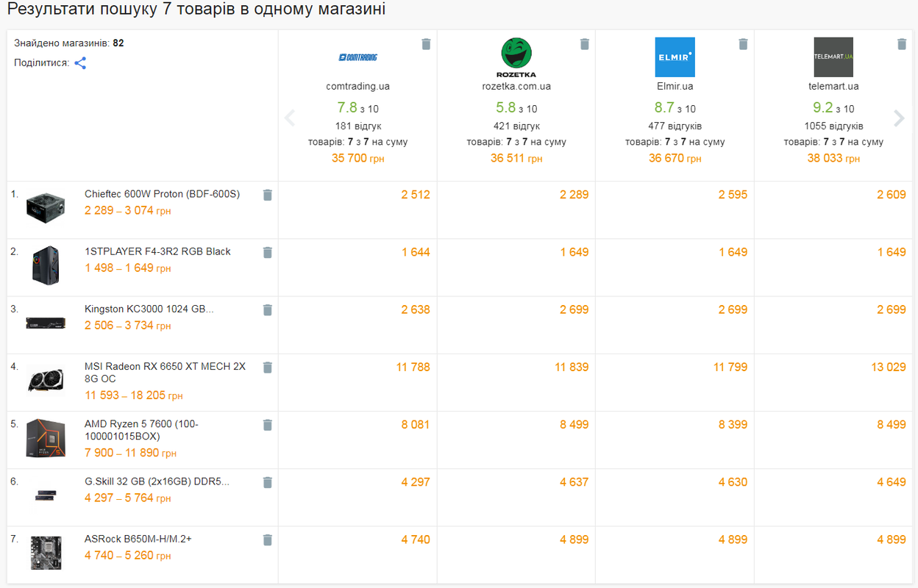
Task: Open G.Skill 32 GB DDR5 product link
Action: pyautogui.click(x=157, y=481)
